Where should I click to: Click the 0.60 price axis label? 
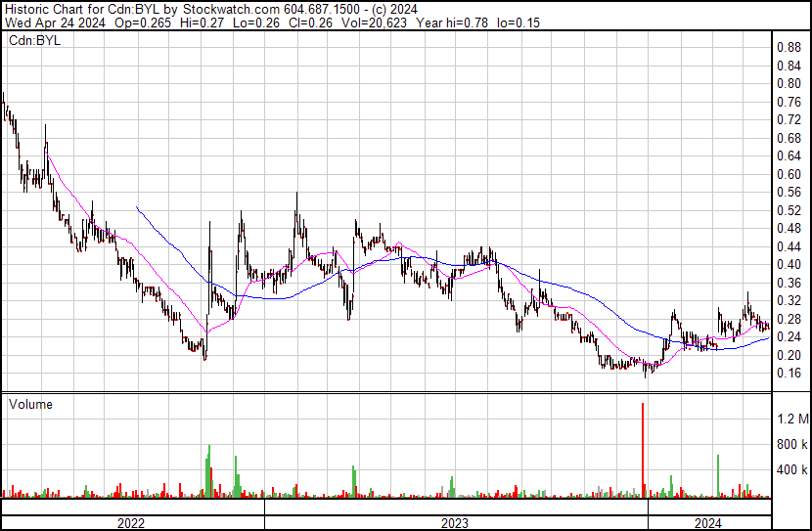(788, 174)
